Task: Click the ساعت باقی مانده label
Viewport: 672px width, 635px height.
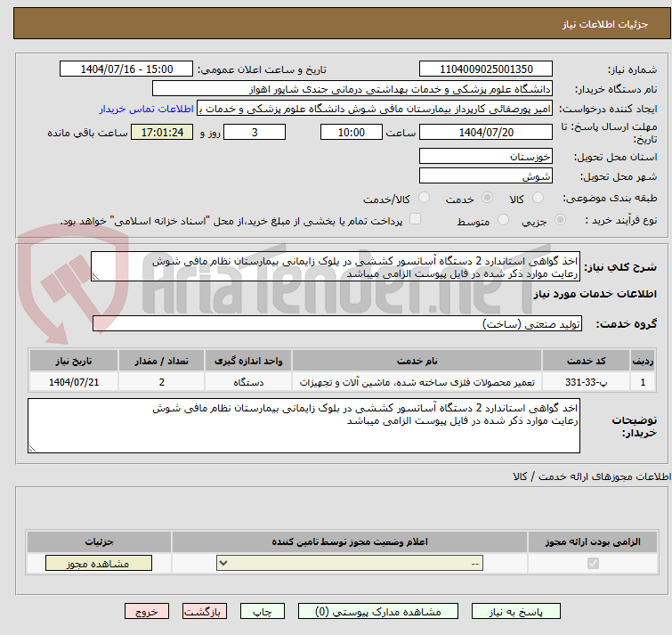Action: pyautogui.click(x=87, y=133)
